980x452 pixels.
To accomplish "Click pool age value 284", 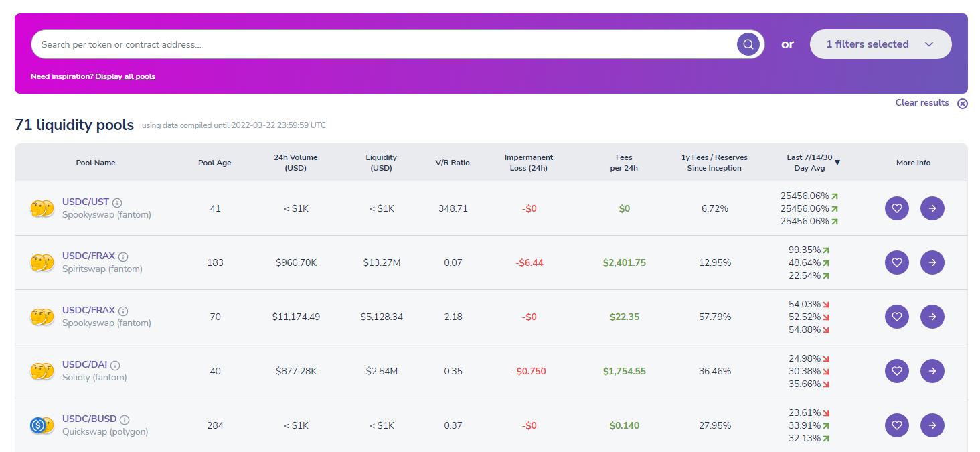I will (x=215, y=425).
